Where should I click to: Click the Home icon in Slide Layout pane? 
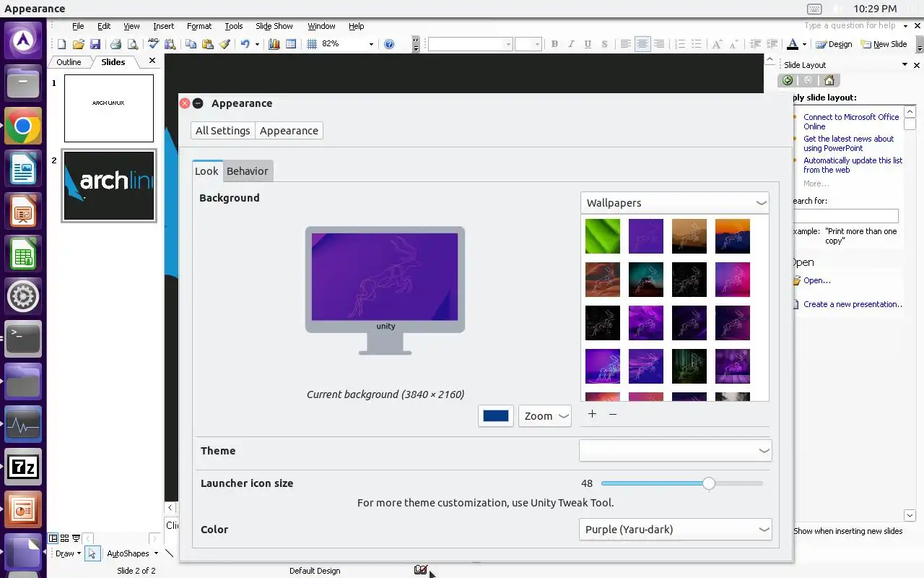pyautogui.click(x=829, y=80)
